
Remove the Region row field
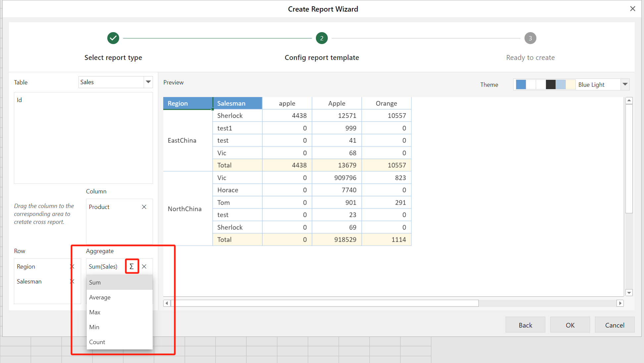[72, 267]
